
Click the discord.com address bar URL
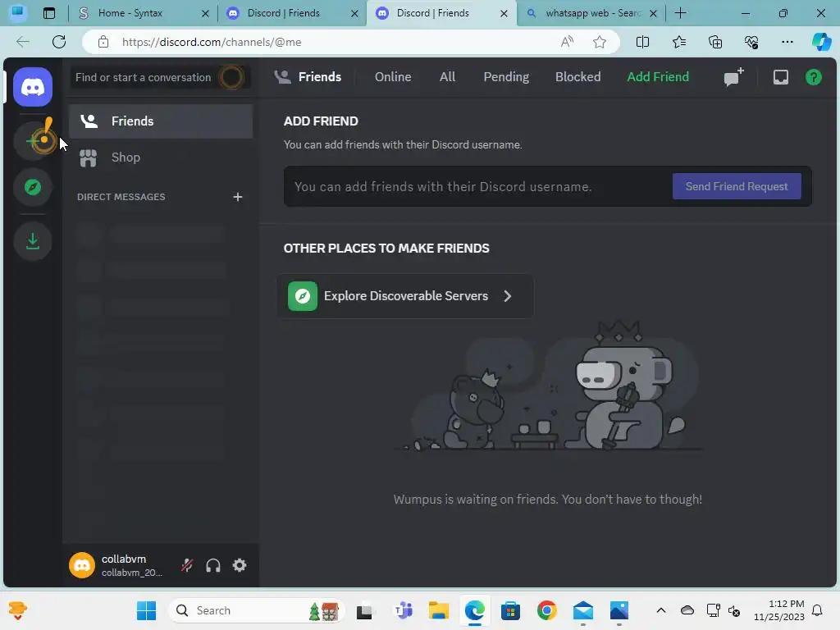click(212, 42)
